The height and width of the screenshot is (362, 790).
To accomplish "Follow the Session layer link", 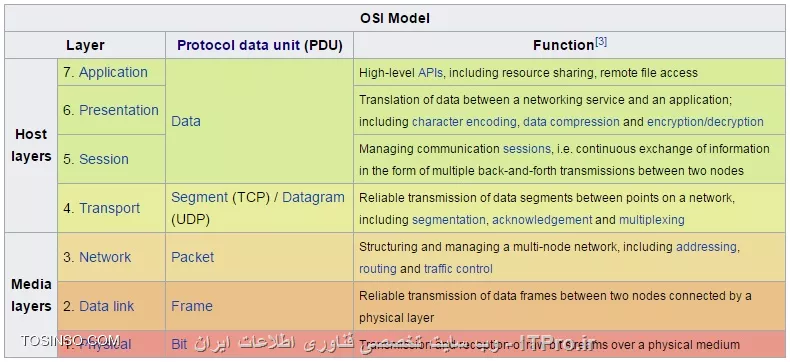I will (x=104, y=159).
